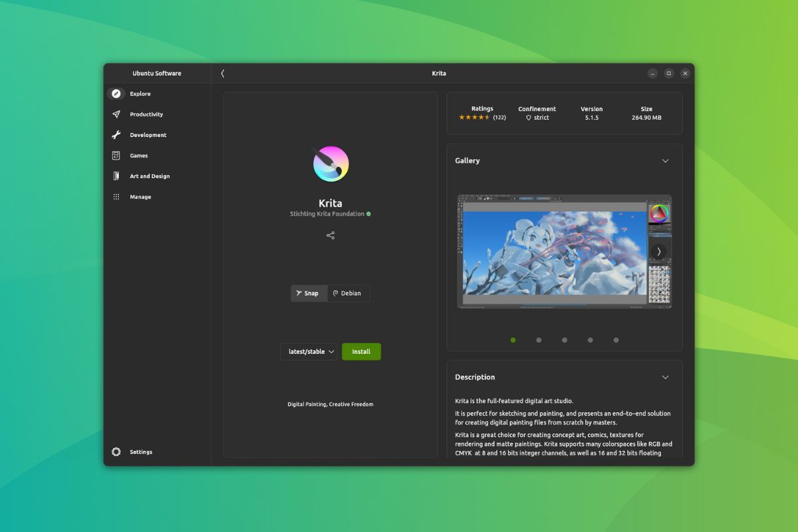Open the Krita gallery screenshot
This screenshot has width=798, height=532.
(x=564, y=251)
